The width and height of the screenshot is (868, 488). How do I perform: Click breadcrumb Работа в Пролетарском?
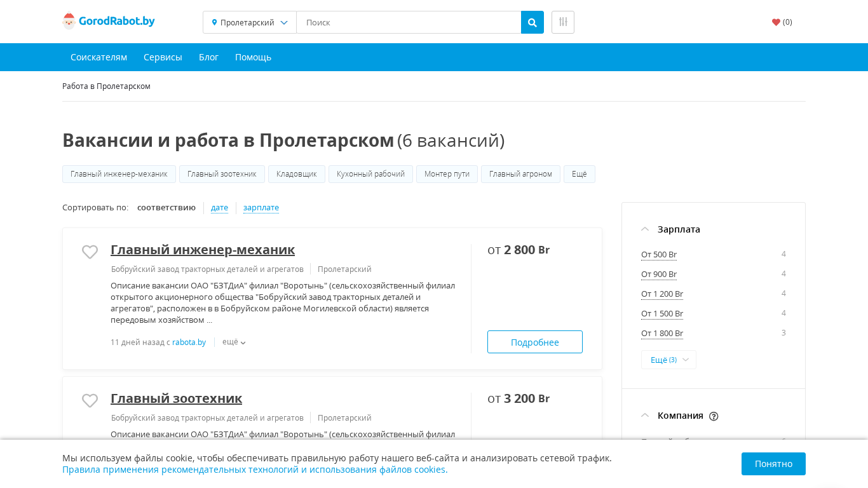[x=106, y=86]
